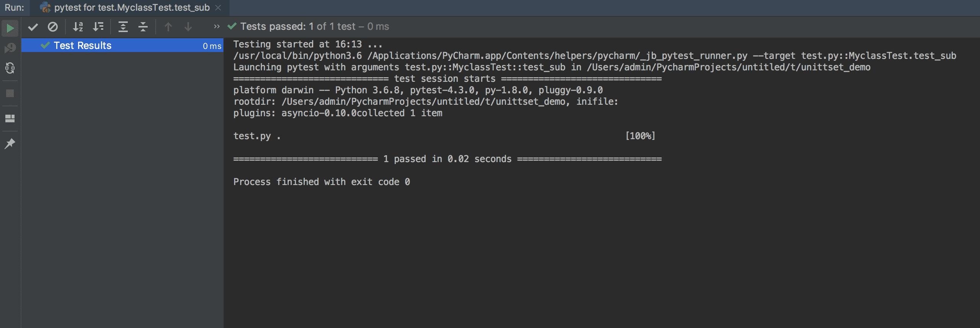Click the rerun failed tests icon
Screen dimensions: 980x328
tap(10, 48)
